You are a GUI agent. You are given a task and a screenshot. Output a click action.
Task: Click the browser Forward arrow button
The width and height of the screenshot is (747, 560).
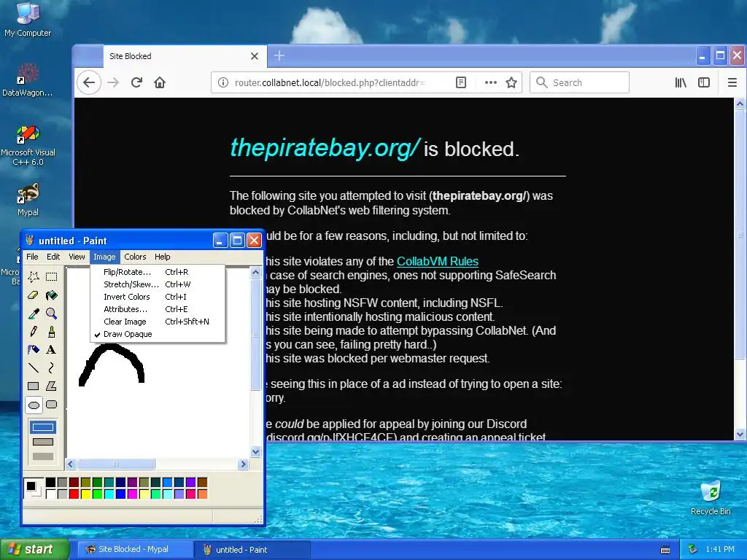point(113,82)
